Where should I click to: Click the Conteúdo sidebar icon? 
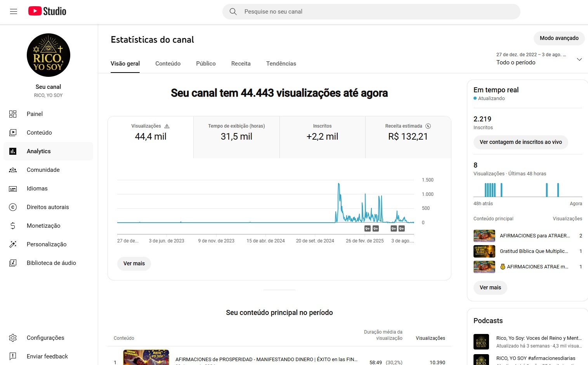(x=13, y=133)
